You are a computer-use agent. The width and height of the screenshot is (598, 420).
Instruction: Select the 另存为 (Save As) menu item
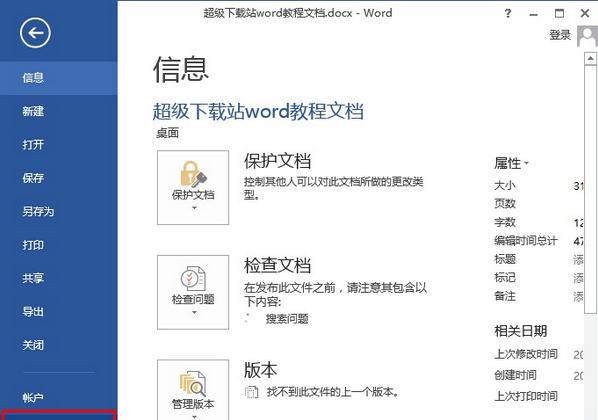pos(59,211)
